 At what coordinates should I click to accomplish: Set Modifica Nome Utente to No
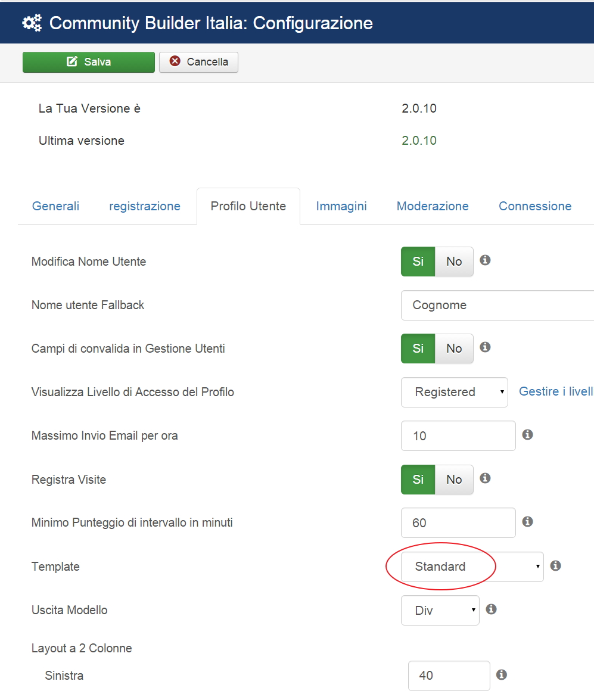coord(454,262)
